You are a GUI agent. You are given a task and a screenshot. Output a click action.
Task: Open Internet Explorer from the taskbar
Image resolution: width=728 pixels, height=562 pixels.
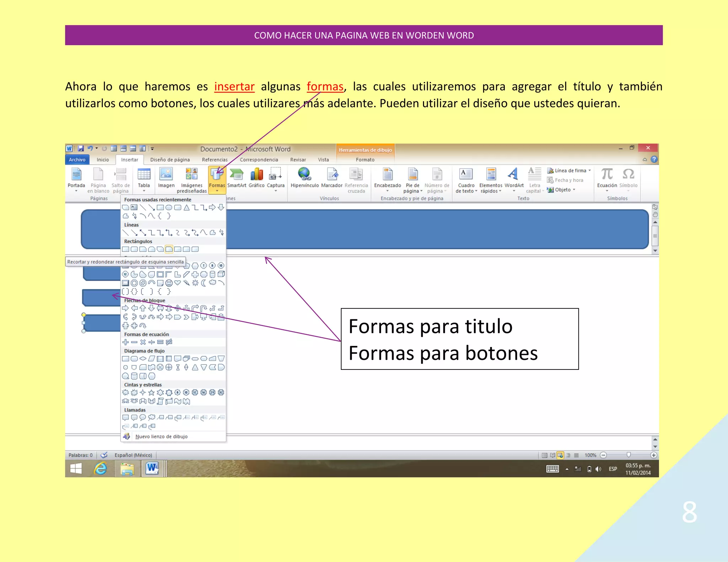[101, 469]
